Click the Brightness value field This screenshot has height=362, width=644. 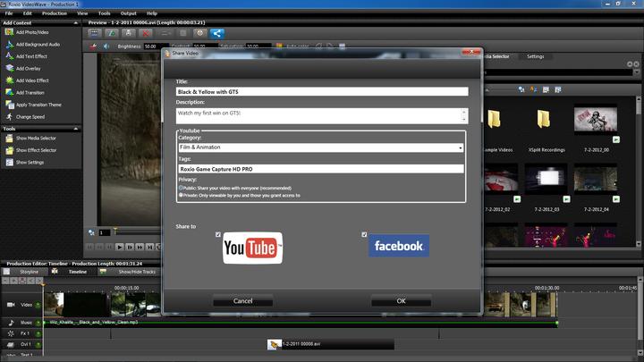(x=156, y=46)
